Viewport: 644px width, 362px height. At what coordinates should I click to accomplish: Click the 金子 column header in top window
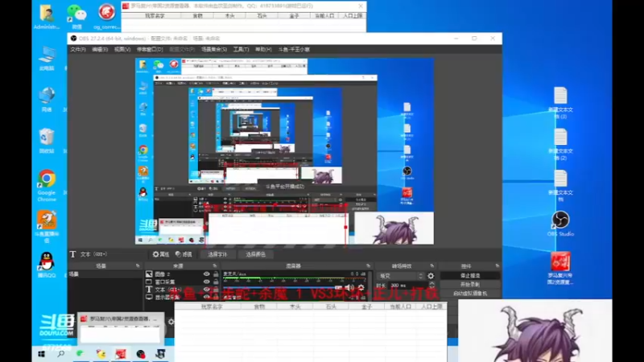tap(294, 15)
